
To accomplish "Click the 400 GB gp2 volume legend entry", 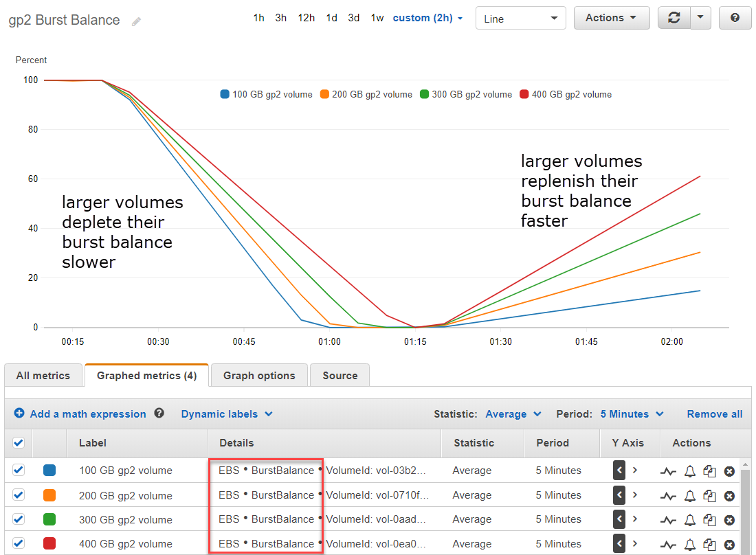I will 566,94.
